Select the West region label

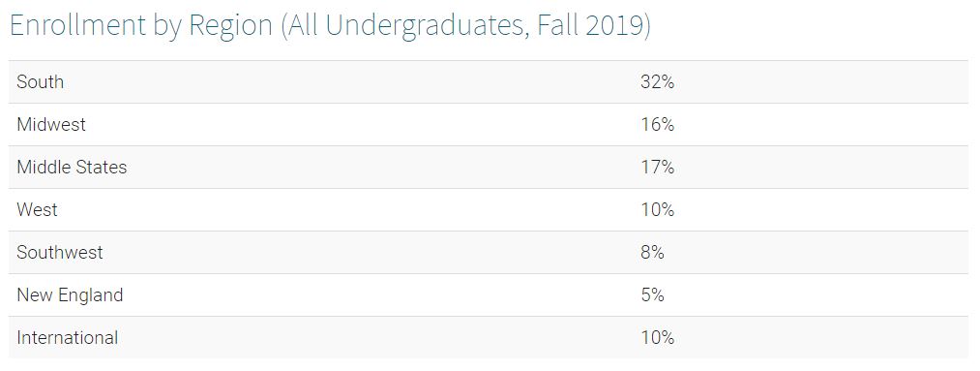click(37, 209)
